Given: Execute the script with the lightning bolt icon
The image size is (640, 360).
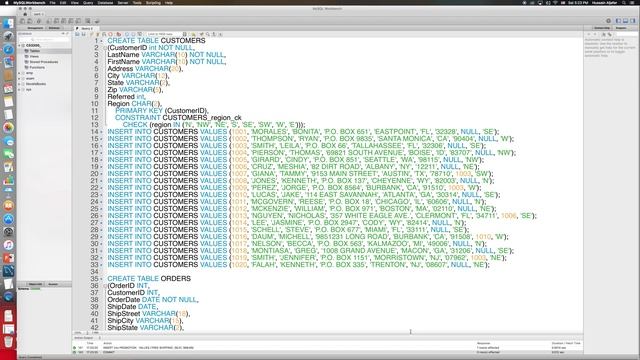Looking at the screenshot, I should tap(91, 34).
